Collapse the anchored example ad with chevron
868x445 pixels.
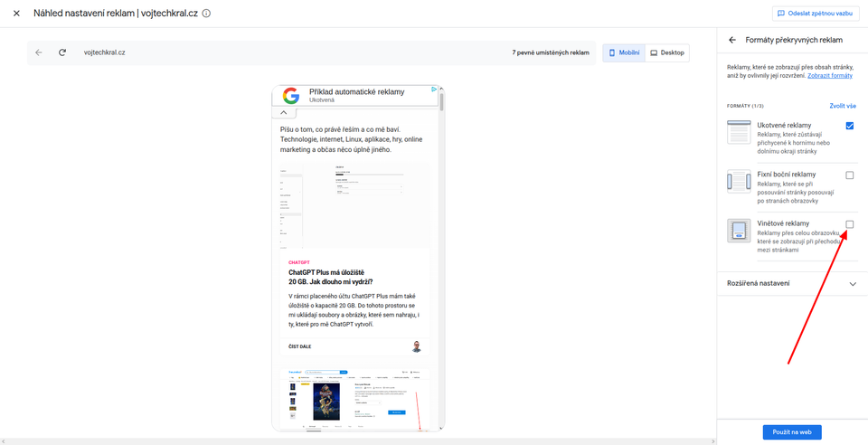click(283, 112)
